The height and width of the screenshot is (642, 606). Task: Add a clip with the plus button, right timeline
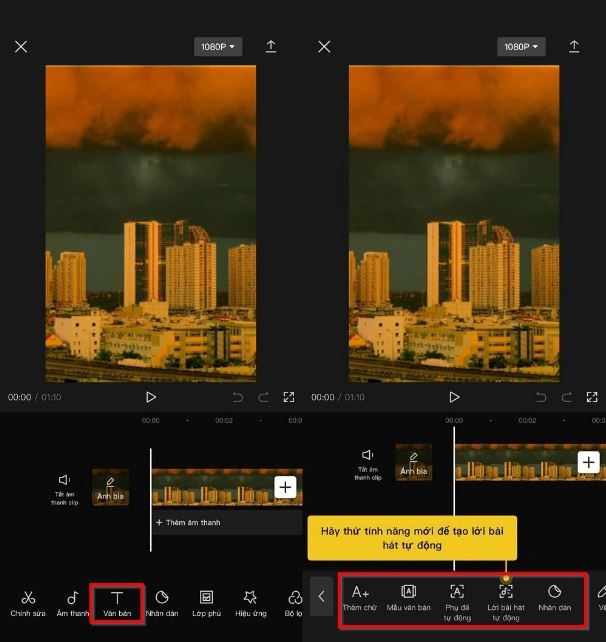click(x=588, y=462)
